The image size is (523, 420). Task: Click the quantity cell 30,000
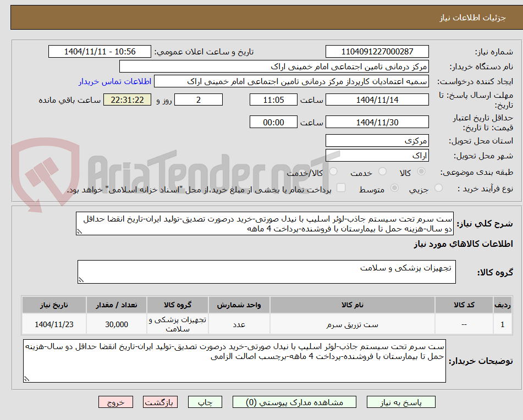pyautogui.click(x=117, y=324)
